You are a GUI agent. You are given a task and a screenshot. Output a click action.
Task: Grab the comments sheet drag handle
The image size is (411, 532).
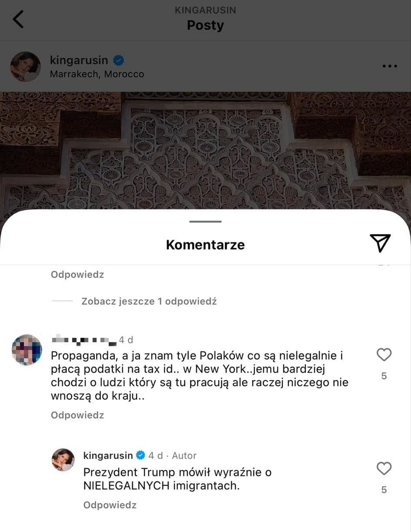pos(205,222)
